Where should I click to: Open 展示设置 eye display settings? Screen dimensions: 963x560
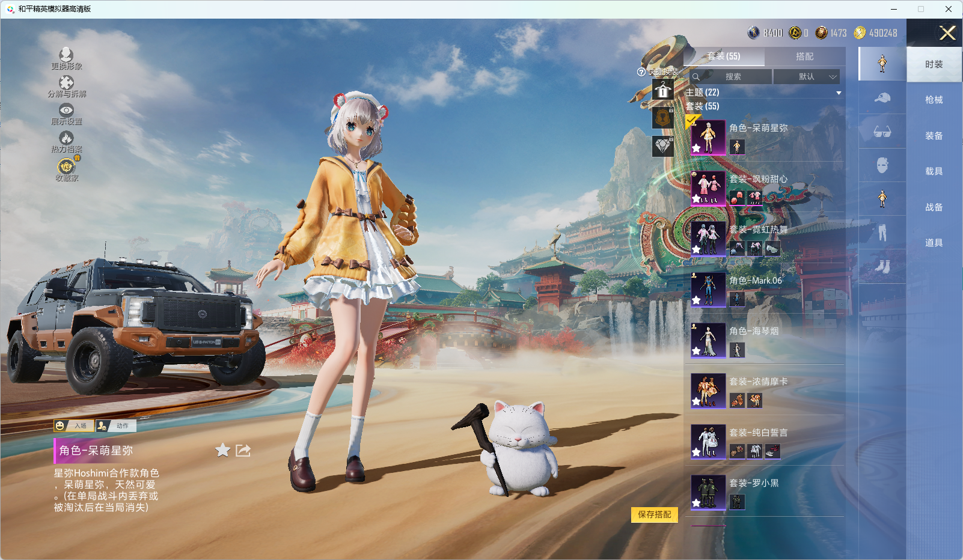point(66,111)
